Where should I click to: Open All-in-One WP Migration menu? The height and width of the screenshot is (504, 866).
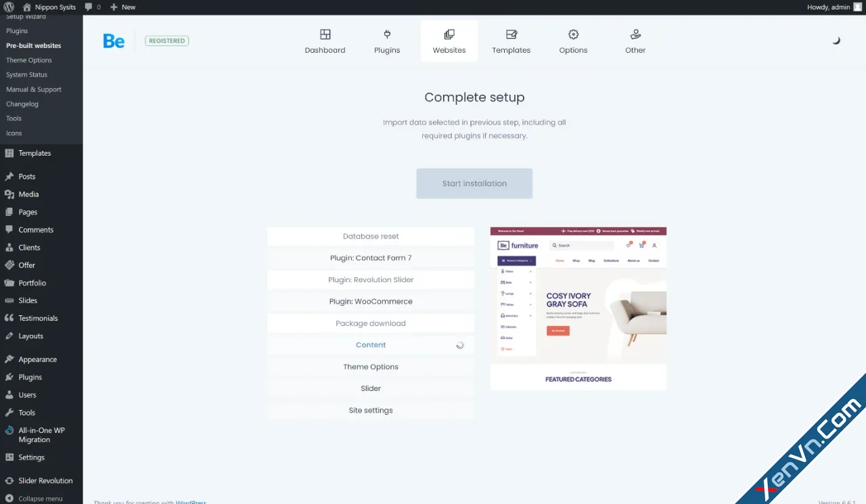point(41,435)
